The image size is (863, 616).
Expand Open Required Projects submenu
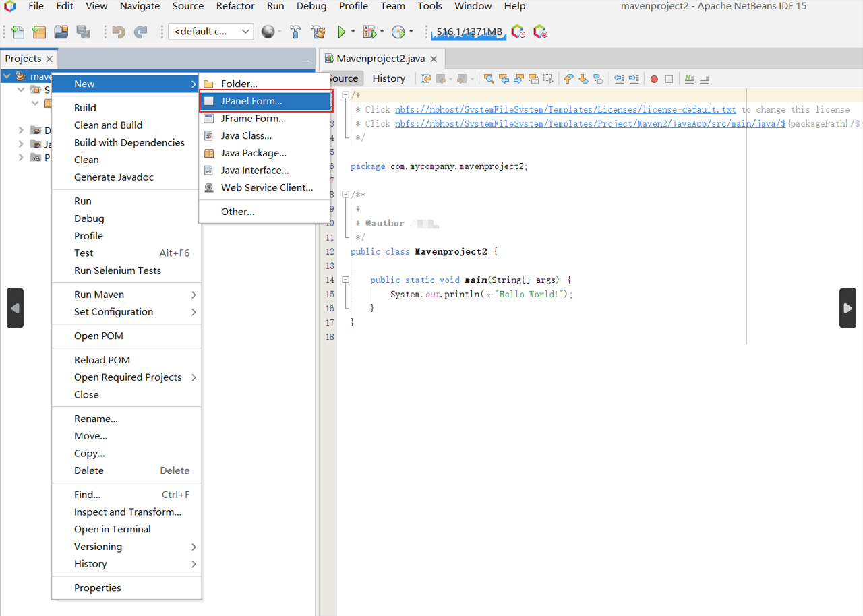(x=127, y=377)
